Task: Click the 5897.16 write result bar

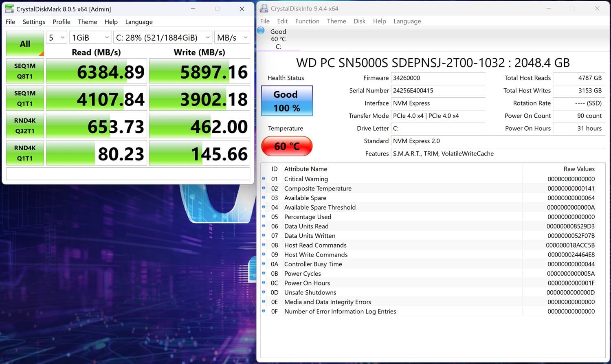Action: (200, 71)
